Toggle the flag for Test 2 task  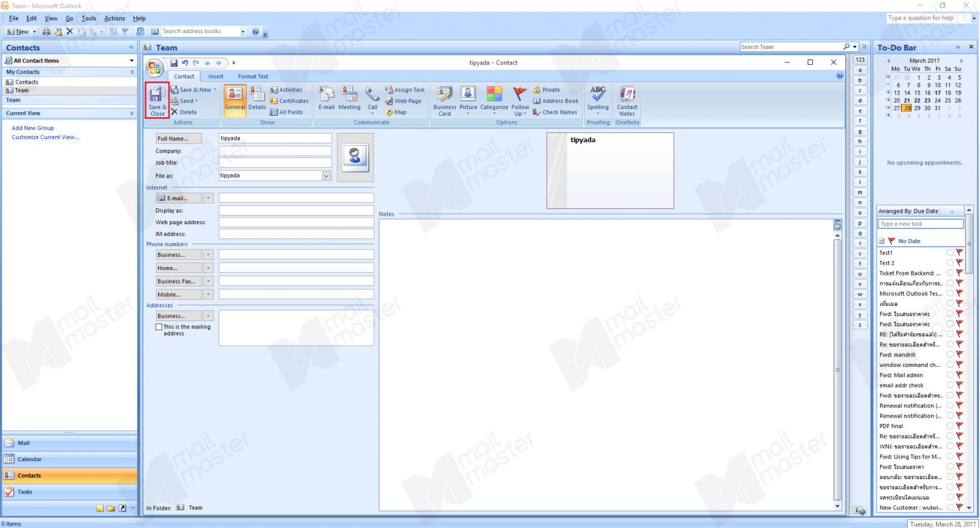point(960,263)
